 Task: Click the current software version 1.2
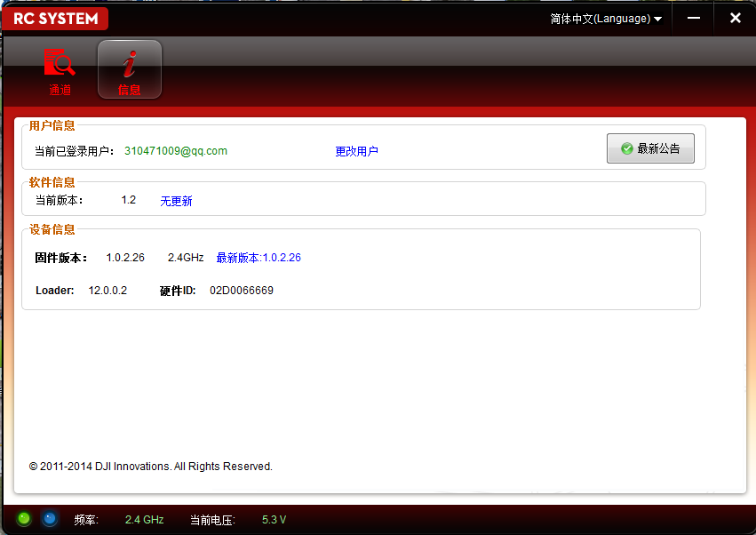click(x=129, y=200)
